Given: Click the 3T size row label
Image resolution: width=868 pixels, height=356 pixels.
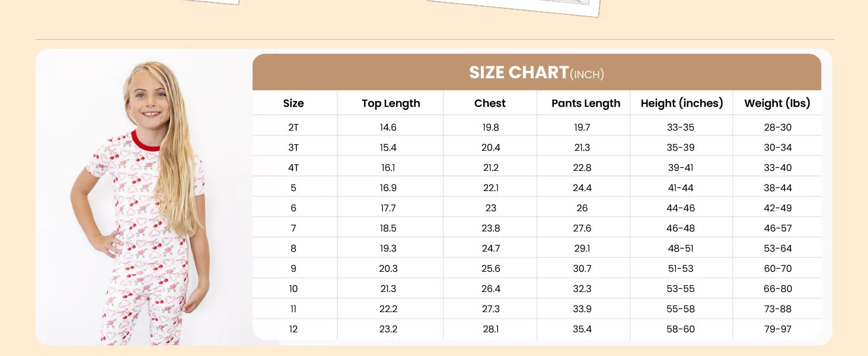Looking at the screenshot, I should [x=293, y=148].
